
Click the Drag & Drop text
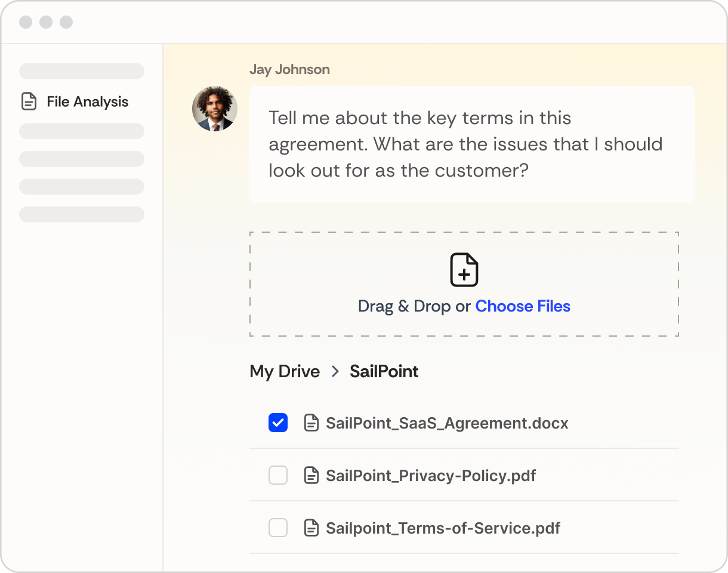coord(404,306)
